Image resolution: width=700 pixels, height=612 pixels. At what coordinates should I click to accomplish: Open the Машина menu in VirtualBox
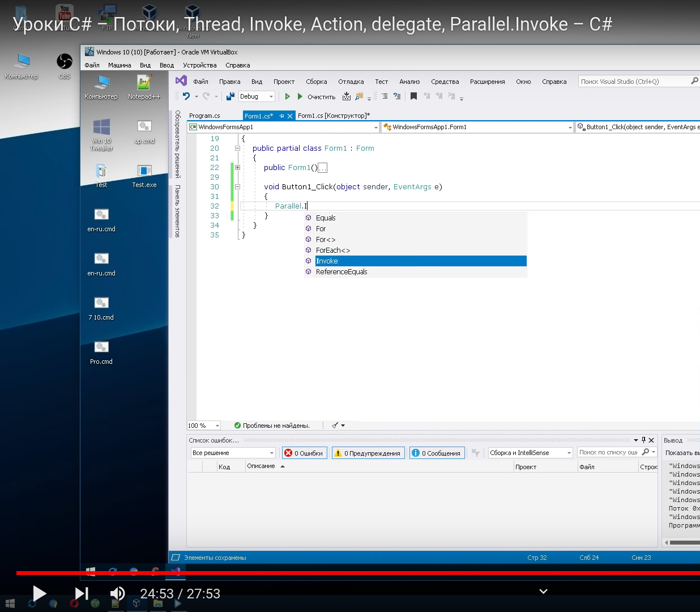119,65
